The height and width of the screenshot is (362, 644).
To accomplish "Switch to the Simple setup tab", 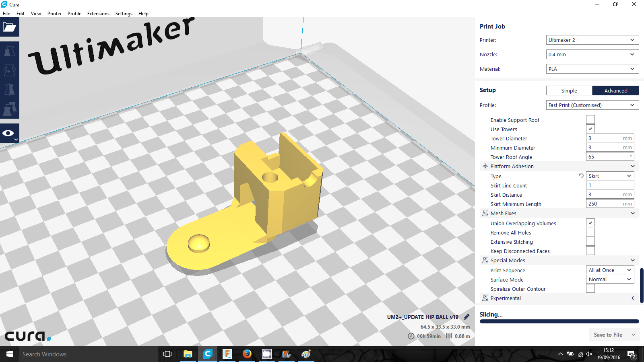I will click(x=569, y=90).
